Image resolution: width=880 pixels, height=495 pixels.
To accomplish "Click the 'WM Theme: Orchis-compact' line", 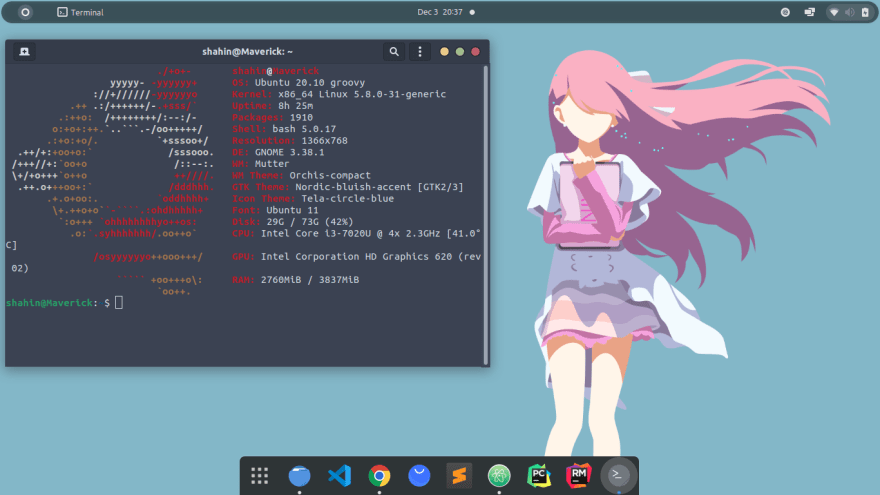I will pyautogui.click(x=301, y=176).
